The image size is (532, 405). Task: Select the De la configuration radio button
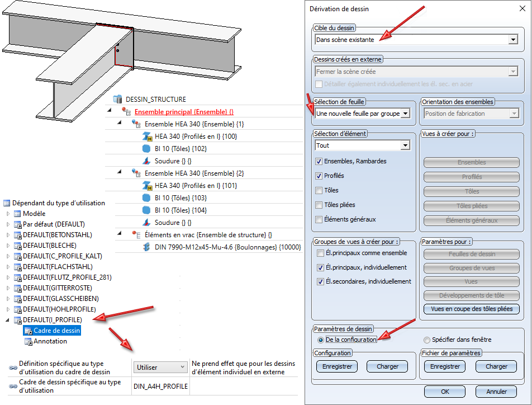[320, 340]
